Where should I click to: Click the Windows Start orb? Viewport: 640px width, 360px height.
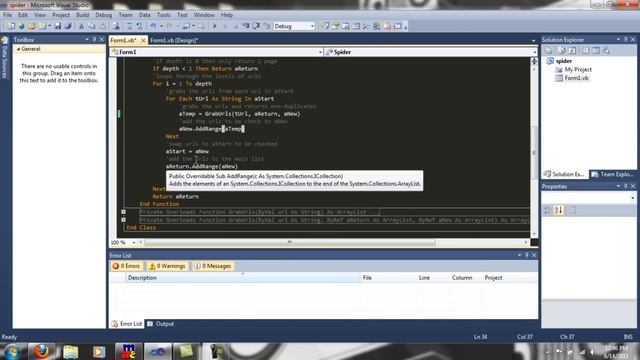point(12,352)
